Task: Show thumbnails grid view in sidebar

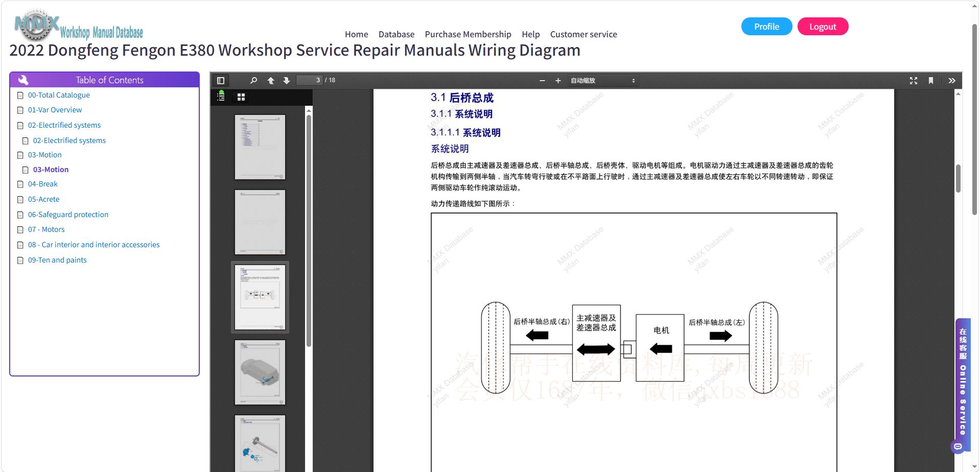Action: point(241,97)
